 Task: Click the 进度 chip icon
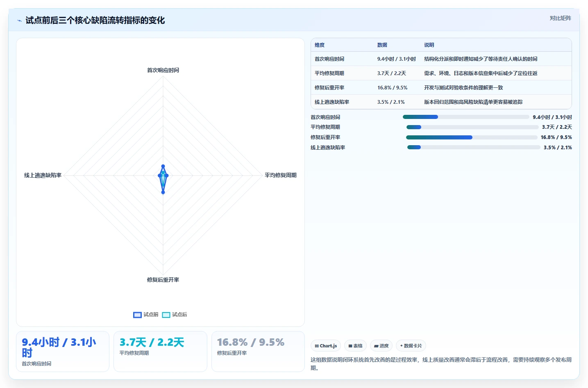pyautogui.click(x=376, y=346)
